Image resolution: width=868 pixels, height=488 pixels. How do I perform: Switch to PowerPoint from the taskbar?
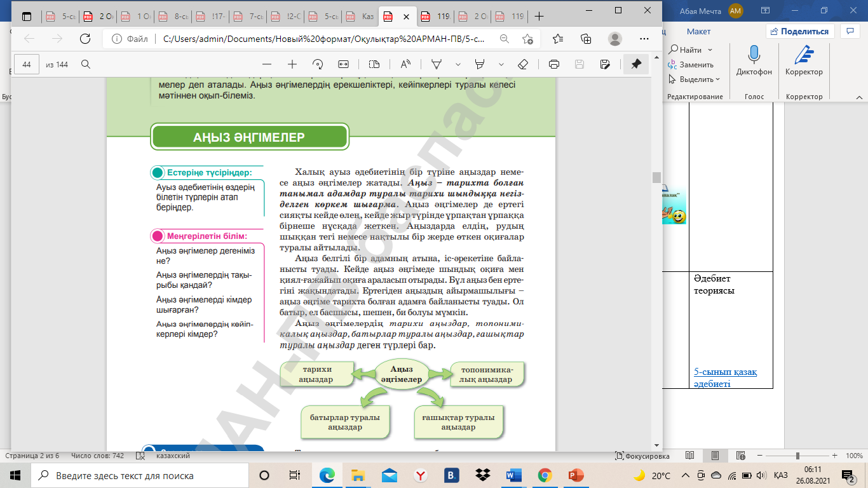[x=576, y=475]
